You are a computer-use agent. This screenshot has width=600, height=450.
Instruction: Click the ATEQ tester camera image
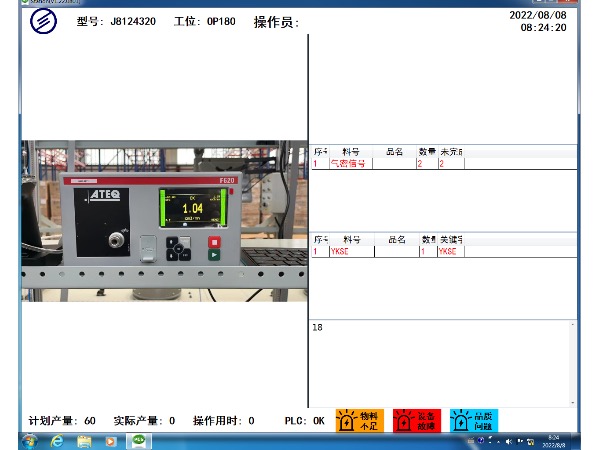[x=164, y=220]
